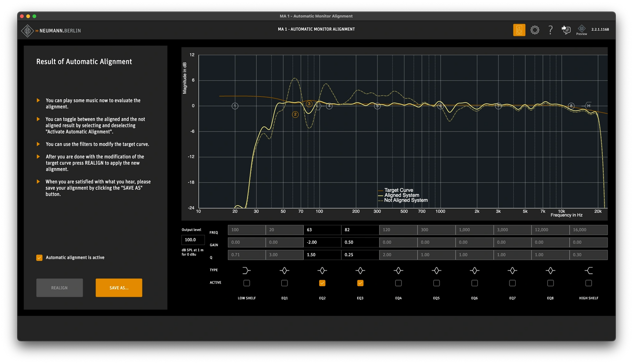Click the REALIGN button
Screen dimensions: 633x364
coord(59,288)
